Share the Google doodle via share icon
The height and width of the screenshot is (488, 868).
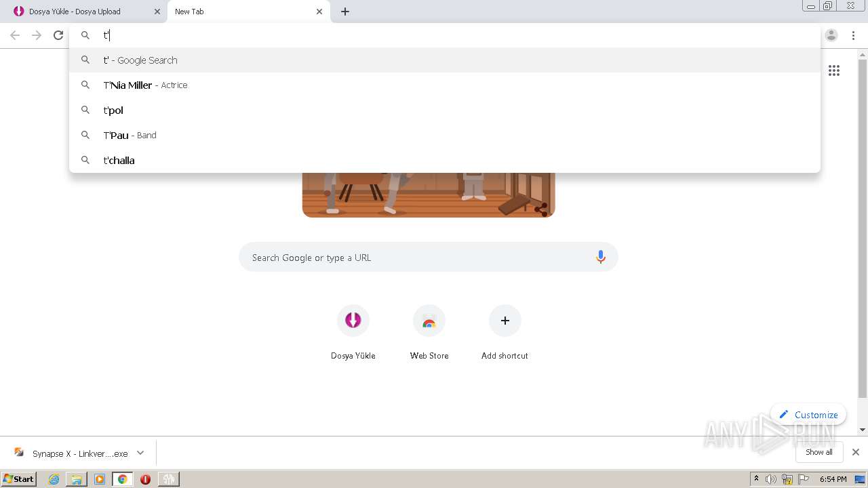point(541,209)
